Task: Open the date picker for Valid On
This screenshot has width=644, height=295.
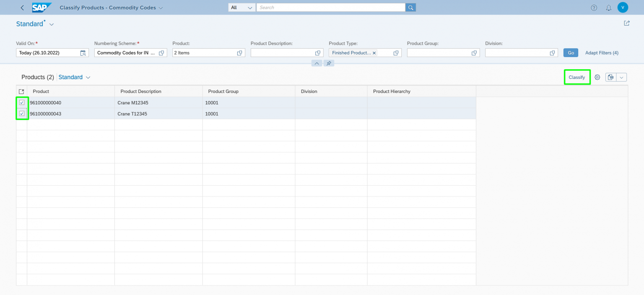Action: 83,53
